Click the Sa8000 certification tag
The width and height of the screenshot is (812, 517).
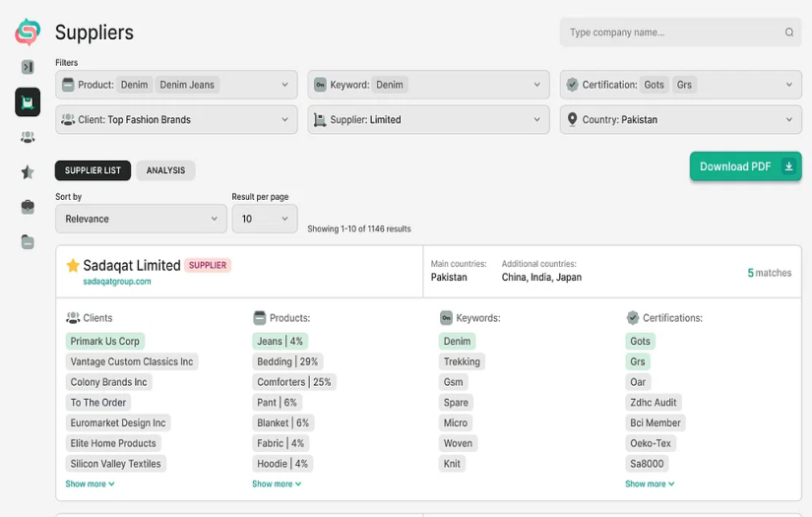coord(647,464)
